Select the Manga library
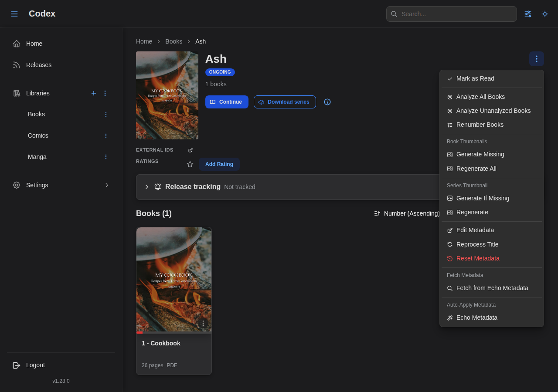Viewport: 558px width, 392px height. tap(37, 157)
